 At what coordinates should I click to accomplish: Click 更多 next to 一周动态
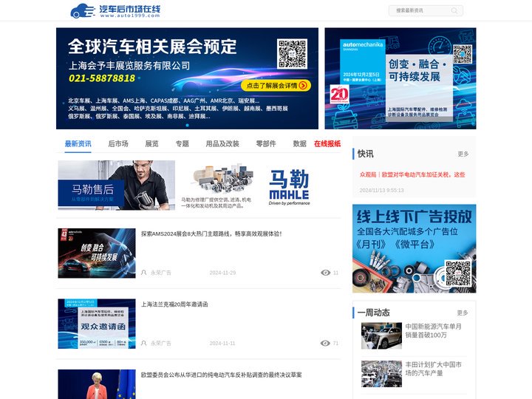pyautogui.click(x=463, y=313)
